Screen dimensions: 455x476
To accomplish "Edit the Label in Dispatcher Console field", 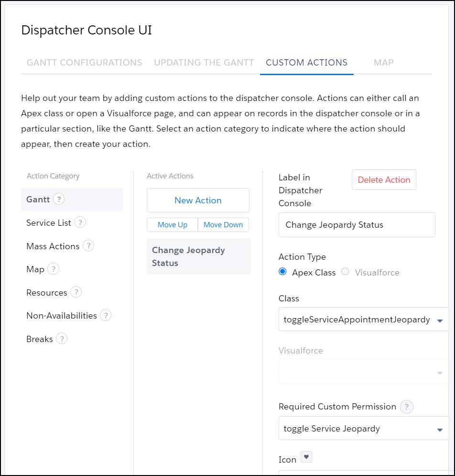I will point(356,224).
